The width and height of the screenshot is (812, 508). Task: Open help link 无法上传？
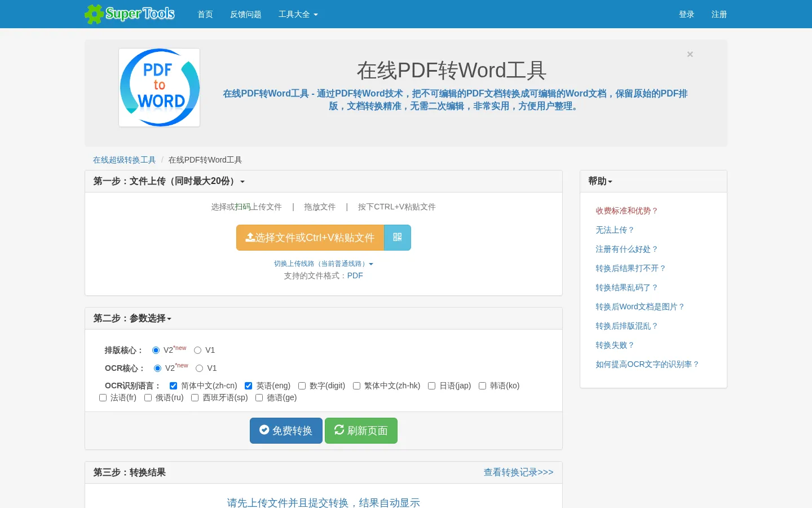tap(615, 230)
